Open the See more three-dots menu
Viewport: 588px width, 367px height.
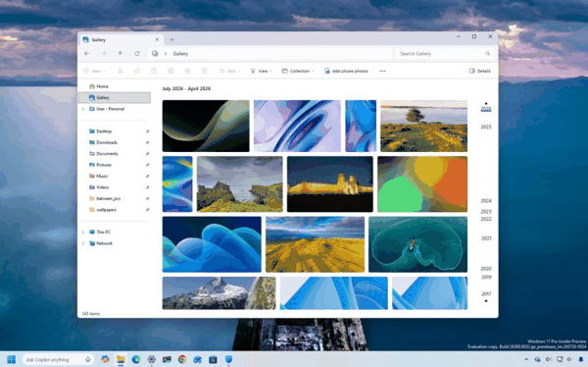click(x=382, y=71)
